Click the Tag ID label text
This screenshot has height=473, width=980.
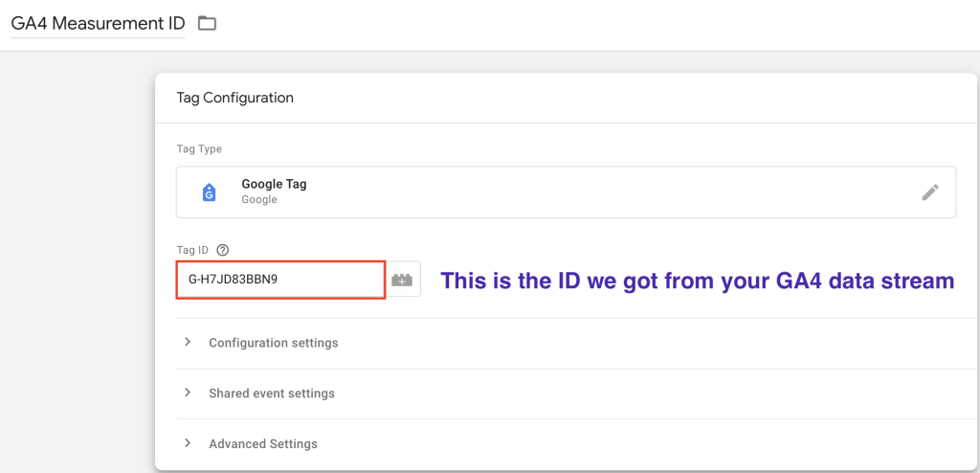pos(193,250)
